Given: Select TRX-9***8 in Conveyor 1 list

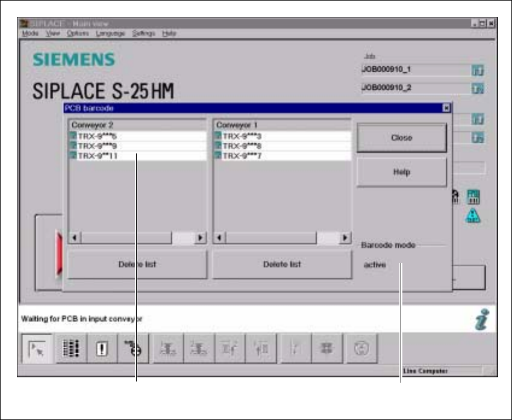Looking at the screenshot, I should coord(283,146).
